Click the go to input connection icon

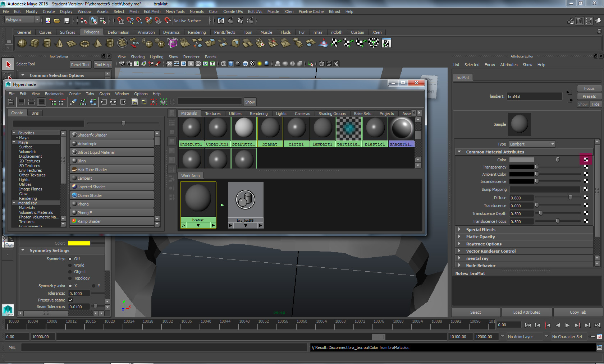point(569,92)
